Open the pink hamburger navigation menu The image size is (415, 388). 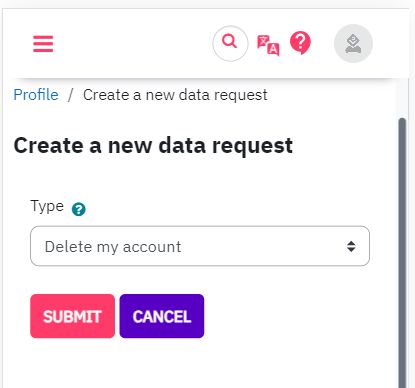point(43,44)
